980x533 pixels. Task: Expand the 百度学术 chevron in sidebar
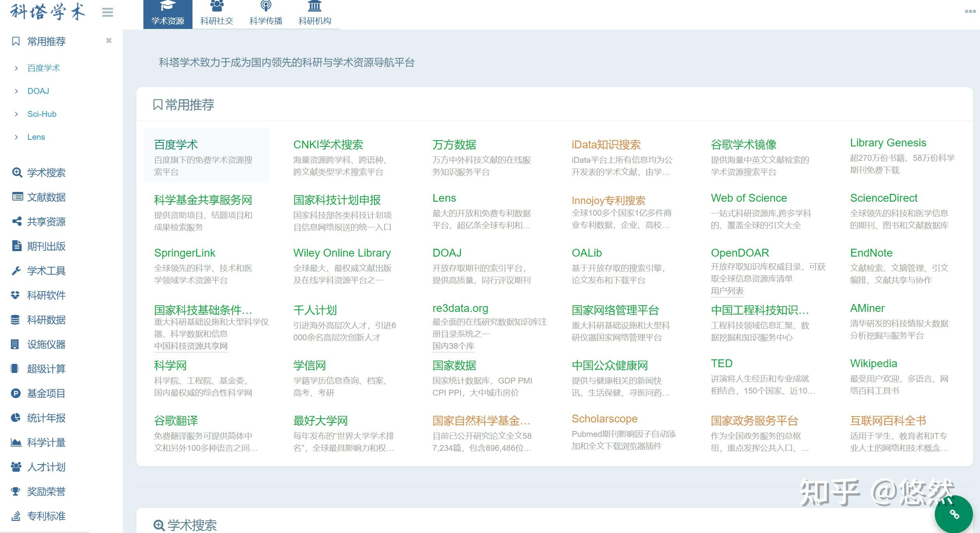(16, 68)
